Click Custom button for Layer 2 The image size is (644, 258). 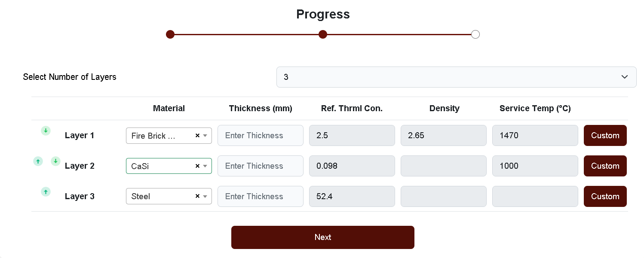point(605,166)
